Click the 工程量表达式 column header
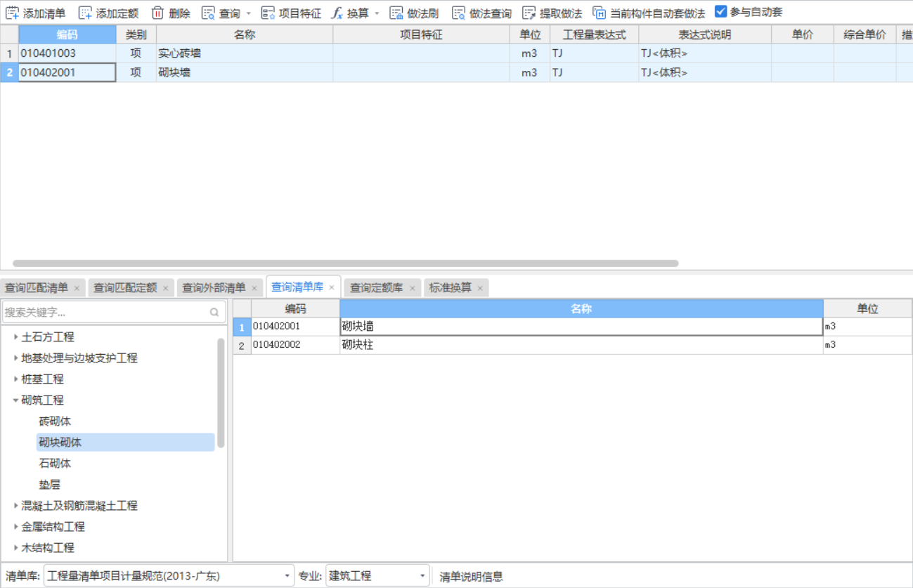This screenshot has height=588, width=913. pos(594,34)
